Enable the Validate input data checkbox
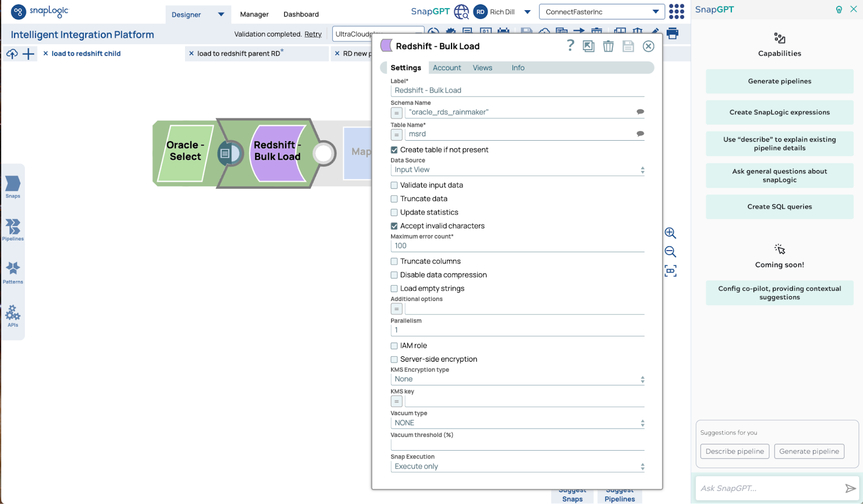 (x=394, y=185)
